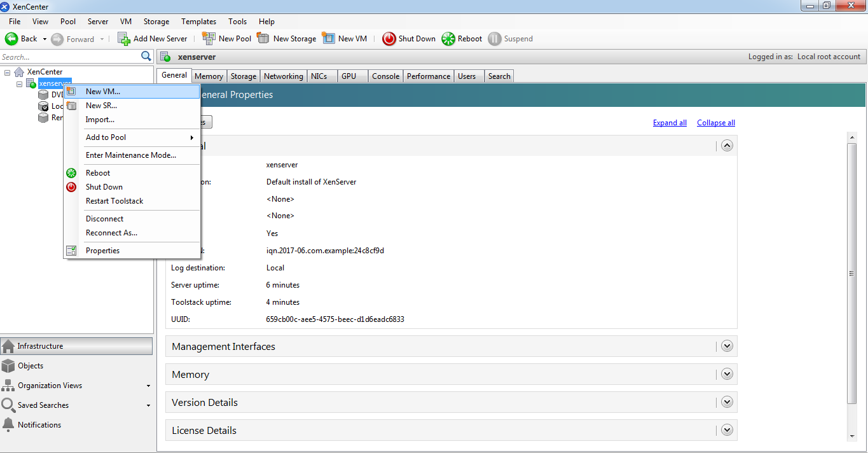Select Enter Maintenance Mode... in context menu
Viewport: 868px width, 453px height.
132,155
